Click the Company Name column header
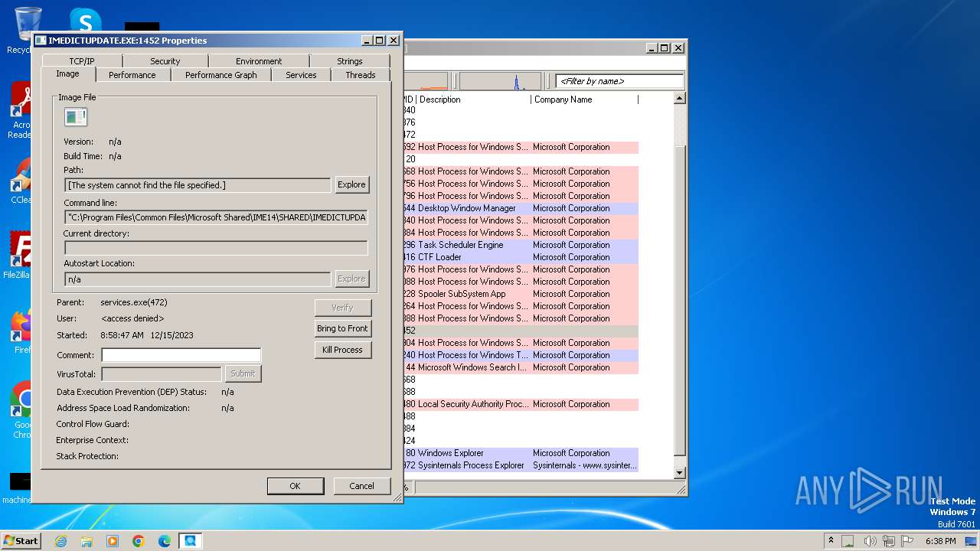 pyautogui.click(x=585, y=99)
